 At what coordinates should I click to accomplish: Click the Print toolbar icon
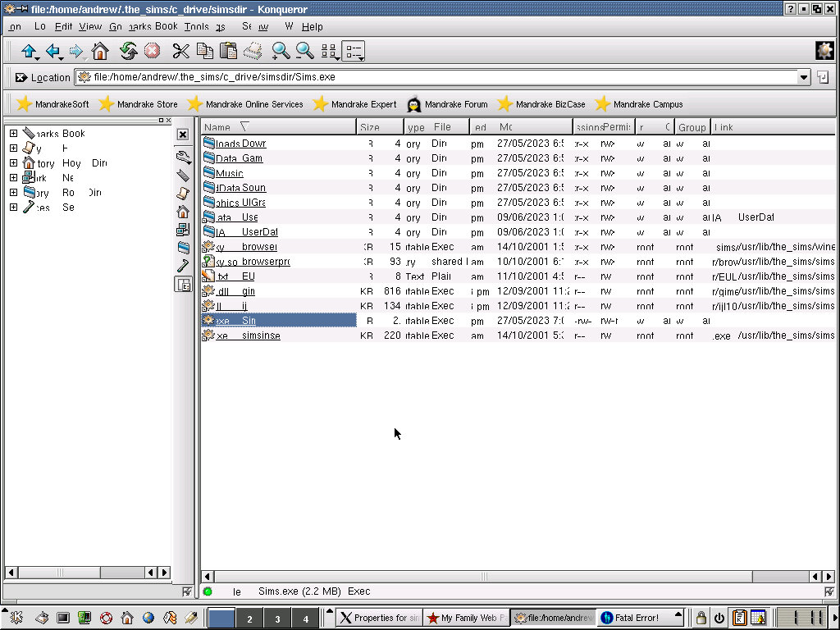click(x=253, y=52)
